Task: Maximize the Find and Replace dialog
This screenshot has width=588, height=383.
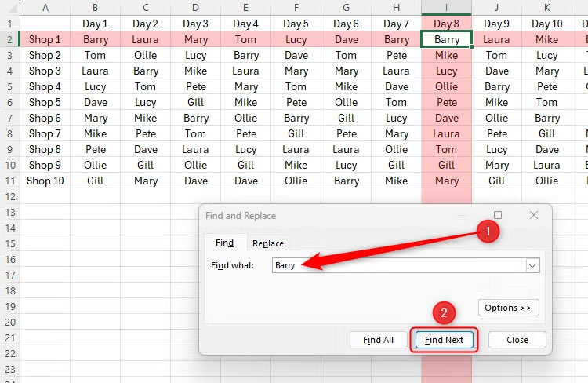Action: (498, 215)
